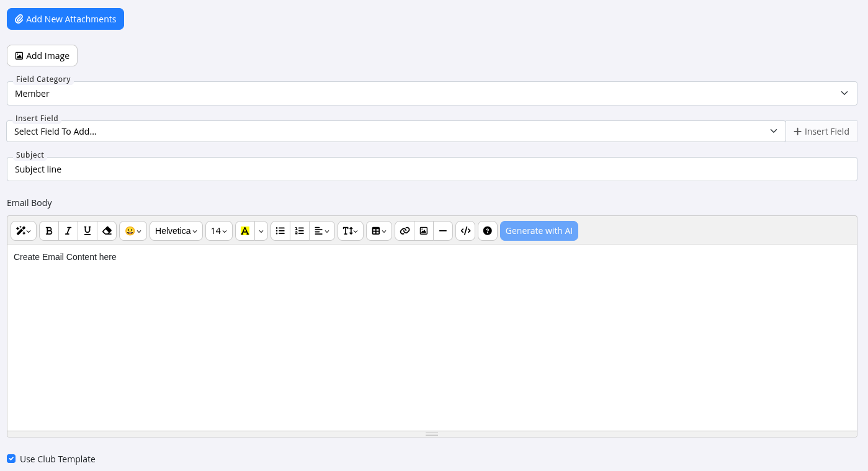Switch to code view
The image size is (868, 471).
(x=465, y=231)
